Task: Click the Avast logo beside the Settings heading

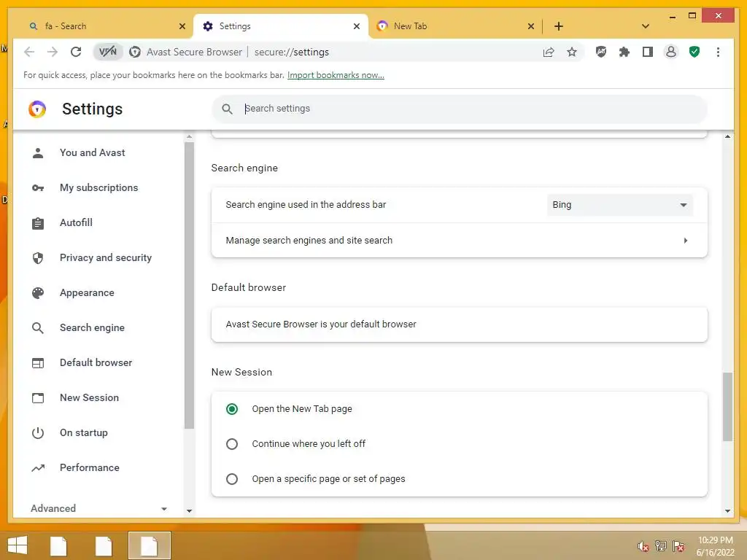Action: pos(37,109)
